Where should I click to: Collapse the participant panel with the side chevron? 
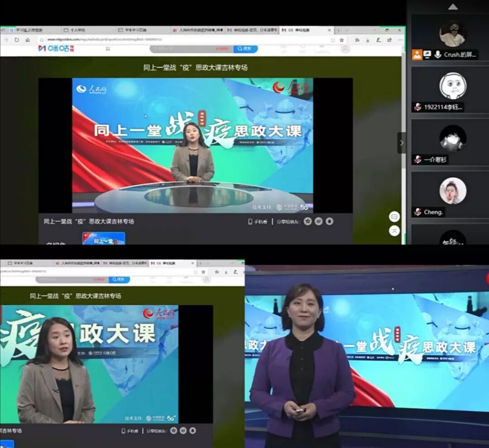402,143
